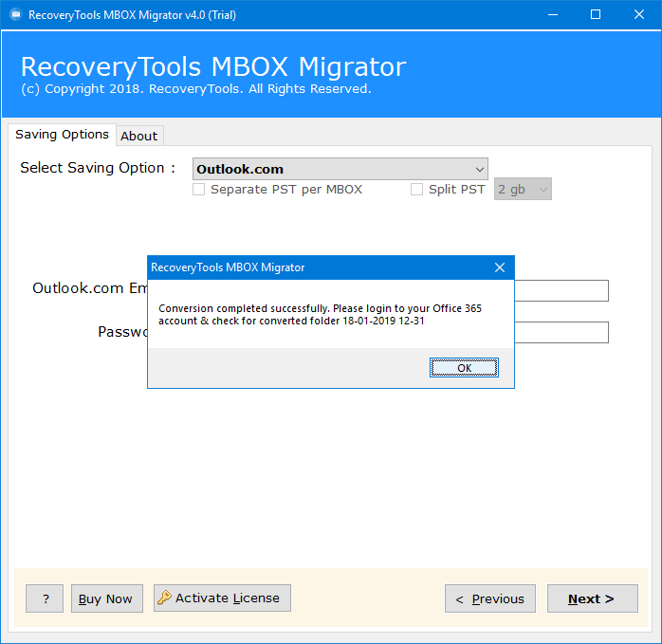Viewport: 662px width, 644px height.
Task: Click OK in the conversion completed dialog
Action: (x=464, y=367)
